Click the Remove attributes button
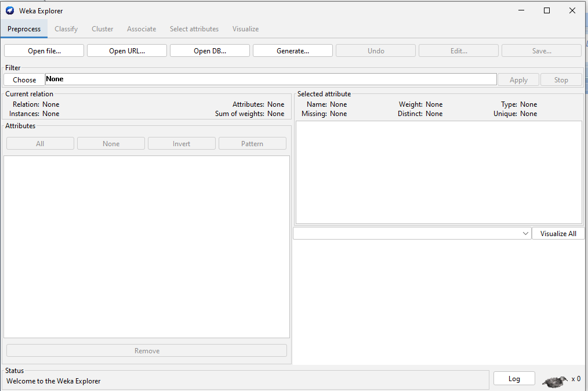The height and width of the screenshot is (391, 588). tap(147, 350)
